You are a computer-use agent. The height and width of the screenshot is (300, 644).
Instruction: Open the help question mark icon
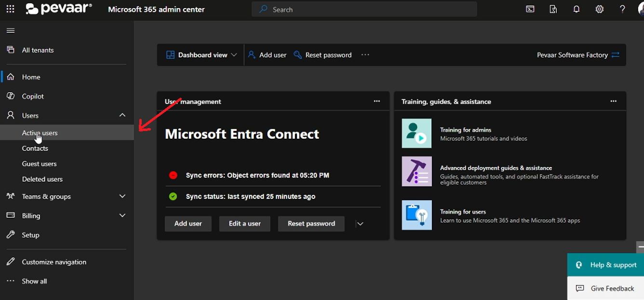[x=623, y=9]
